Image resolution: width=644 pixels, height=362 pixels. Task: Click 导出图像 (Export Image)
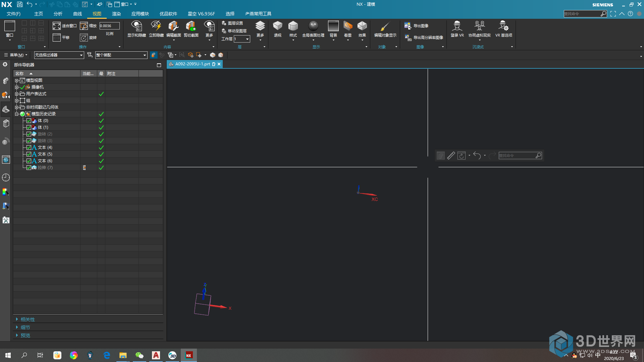(416, 26)
